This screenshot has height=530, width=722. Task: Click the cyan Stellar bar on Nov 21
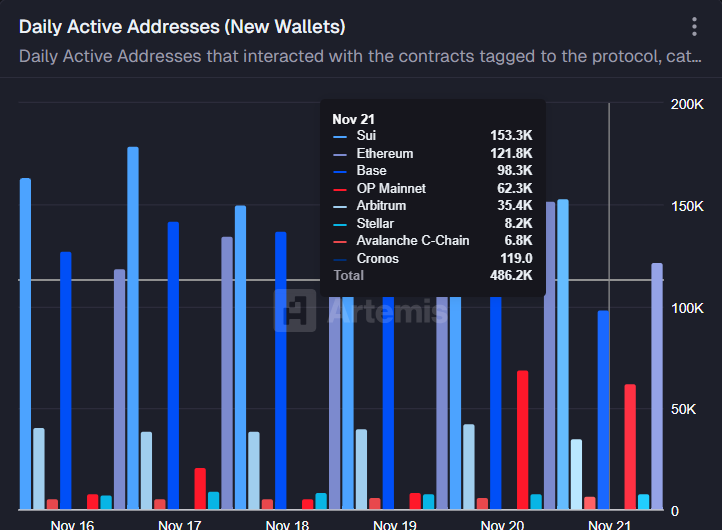[644, 501]
